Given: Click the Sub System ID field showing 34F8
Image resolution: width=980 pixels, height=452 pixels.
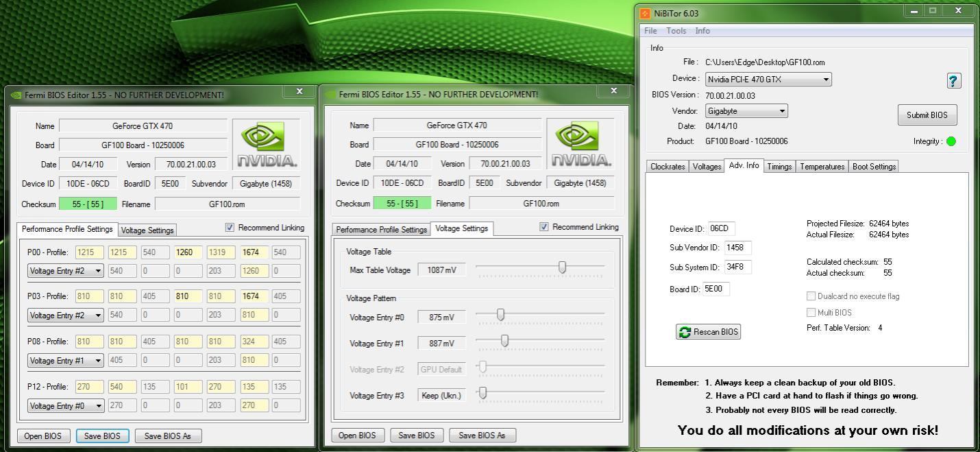Looking at the screenshot, I should pos(737,267).
